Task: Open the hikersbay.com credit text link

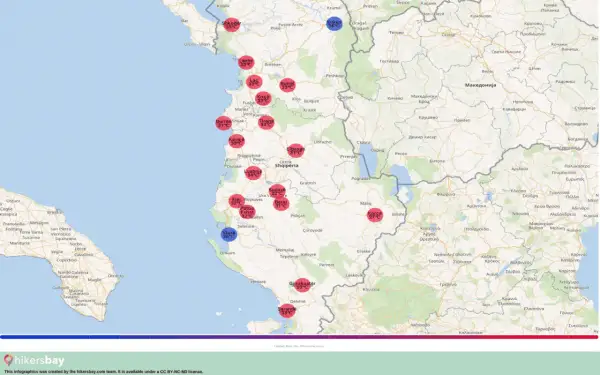Action: click(104, 372)
